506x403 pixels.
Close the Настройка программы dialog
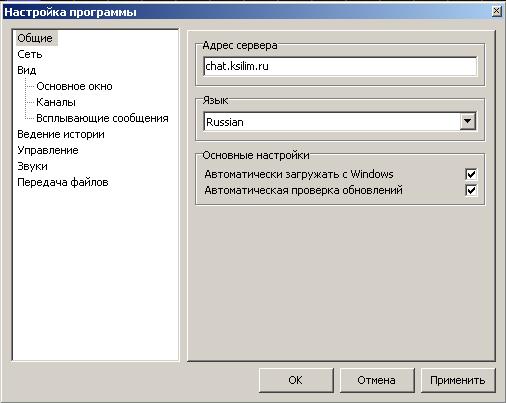click(x=496, y=11)
